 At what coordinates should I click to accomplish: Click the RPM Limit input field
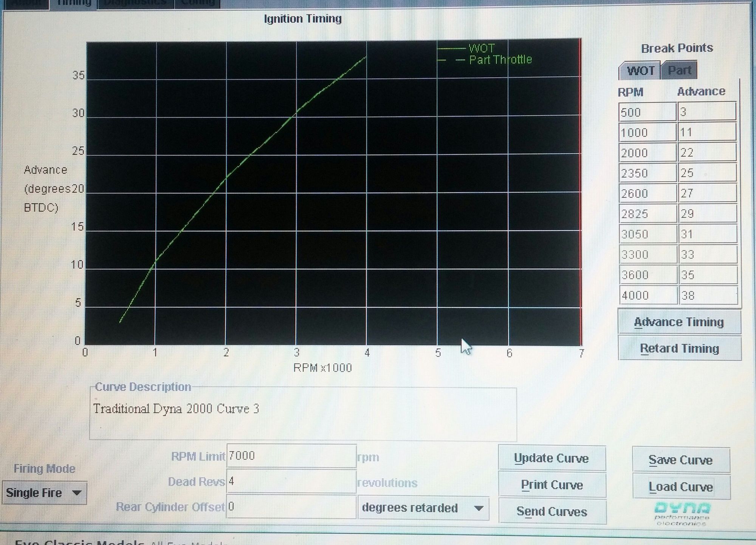click(x=291, y=456)
